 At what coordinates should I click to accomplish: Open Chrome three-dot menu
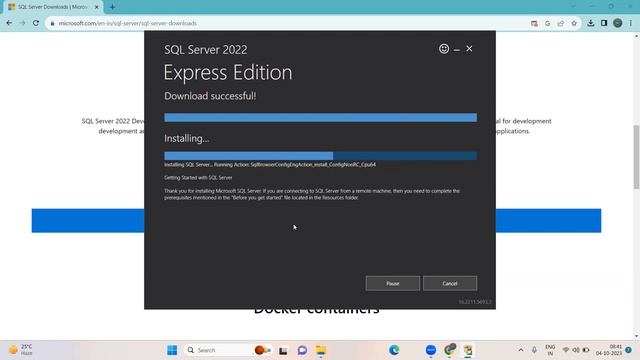[x=631, y=23]
